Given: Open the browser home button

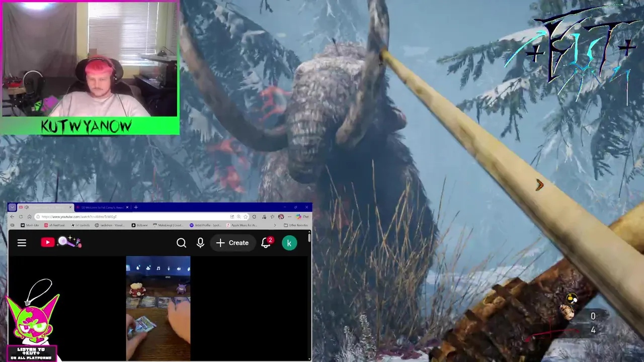Looking at the screenshot, I should click(x=29, y=217).
